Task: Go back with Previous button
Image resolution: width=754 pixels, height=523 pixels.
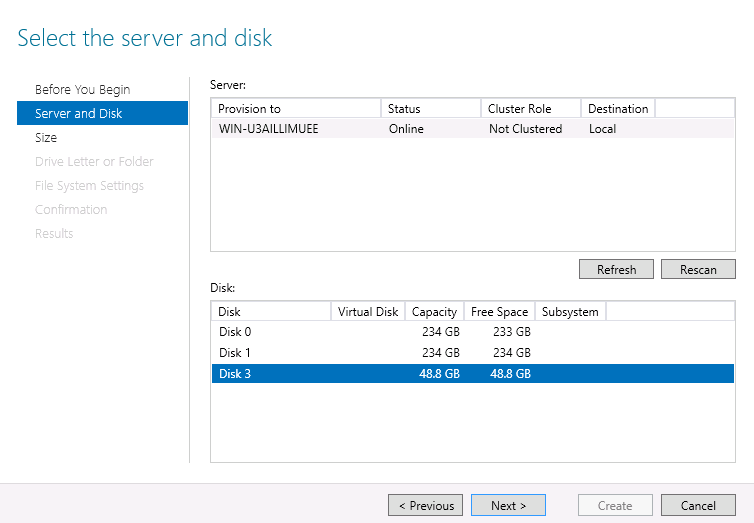Action: [426, 505]
